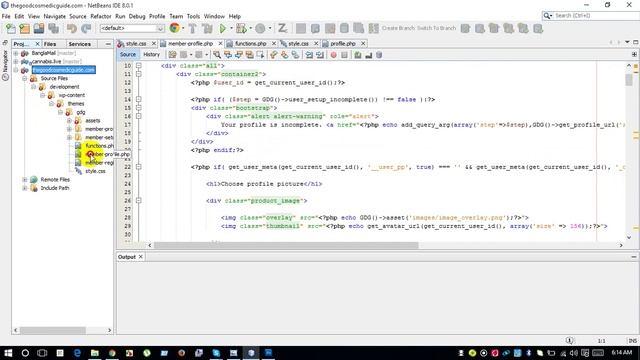Expand the Remote Files node
The height and width of the screenshot is (360, 640).
pyautogui.click(x=25, y=180)
